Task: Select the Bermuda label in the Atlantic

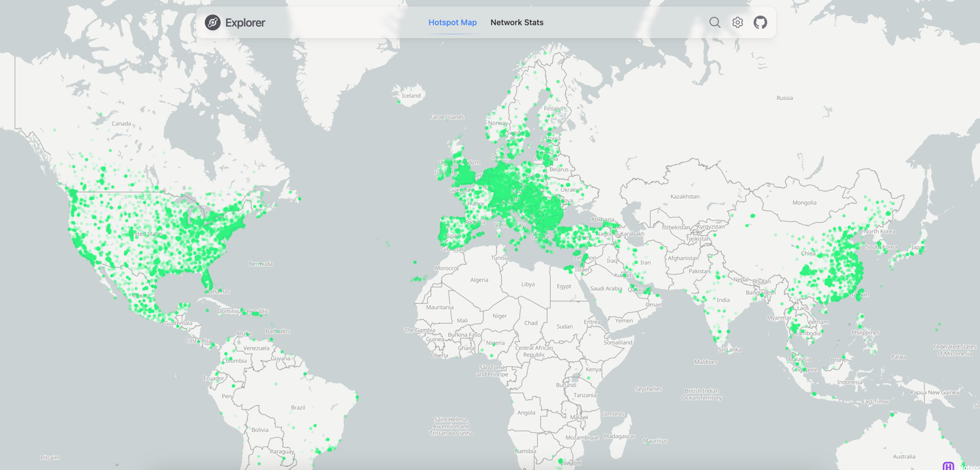Action: (261, 264)
